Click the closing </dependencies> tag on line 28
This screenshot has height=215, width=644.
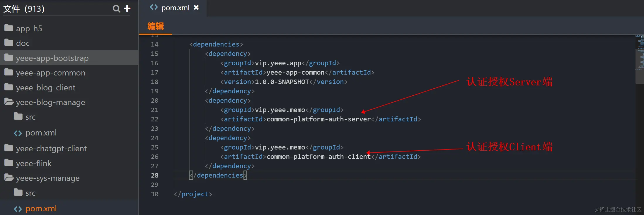point(218,176)
